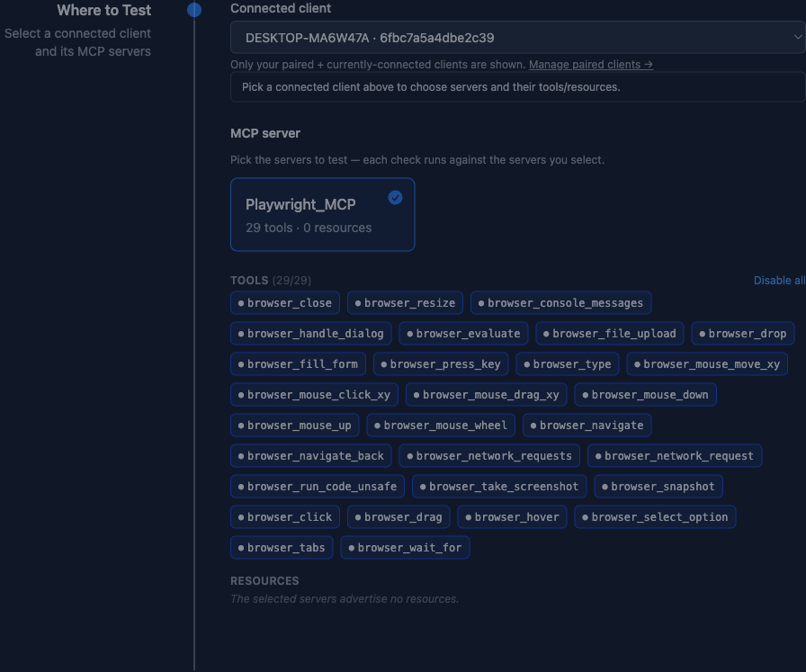Viewport: 806px width, 672px height.
Task: Turn off the browser_take_screenshot tool
Action: pyautogui.click(x=499, y=487)
